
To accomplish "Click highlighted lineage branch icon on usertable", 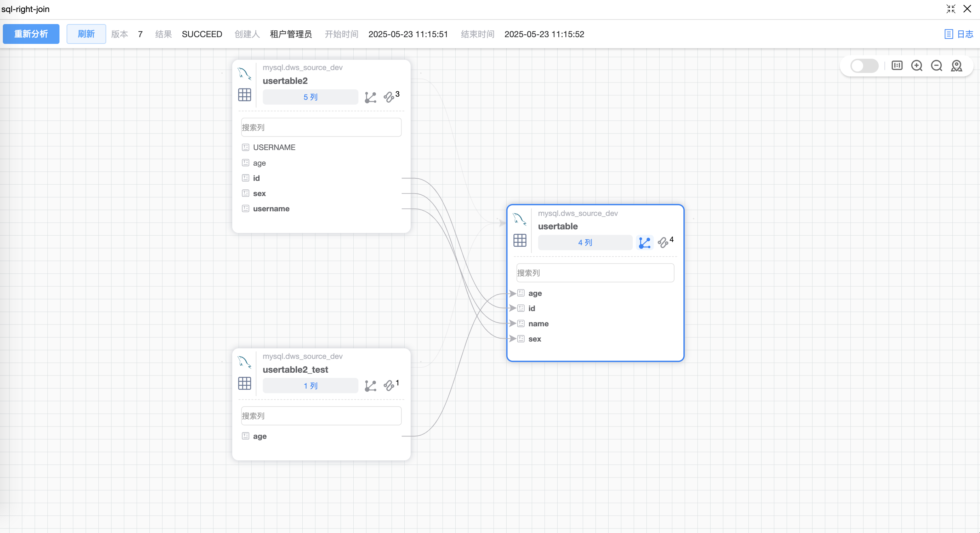I will 644,243.
